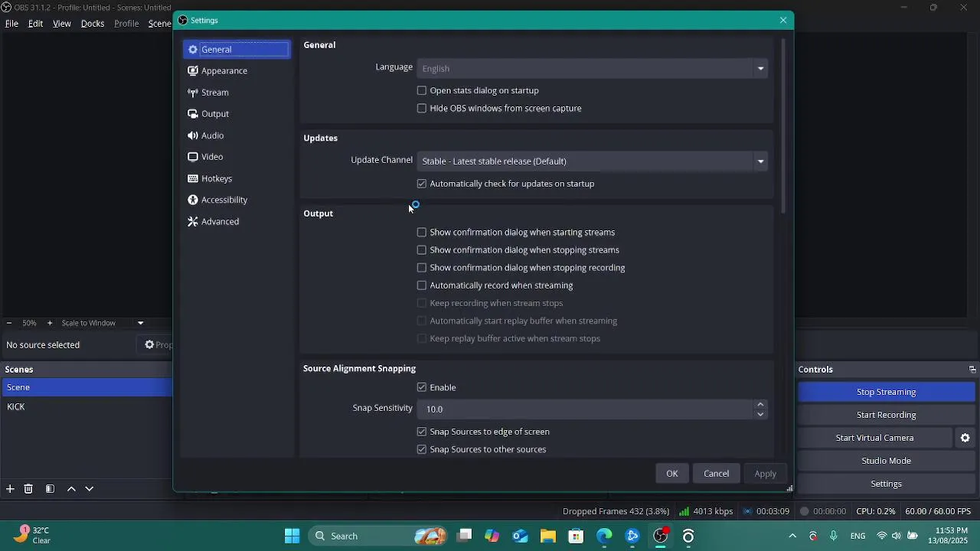This screenshot has width=980, height=551.
Task: Zoom in the preview with the plus icon
Action: (50, 323)
